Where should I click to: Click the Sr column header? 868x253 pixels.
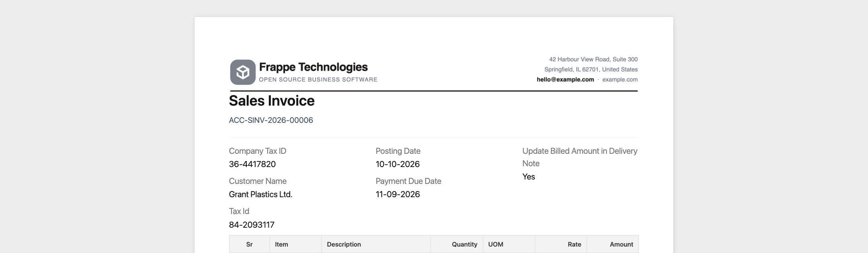pos(249,244)
